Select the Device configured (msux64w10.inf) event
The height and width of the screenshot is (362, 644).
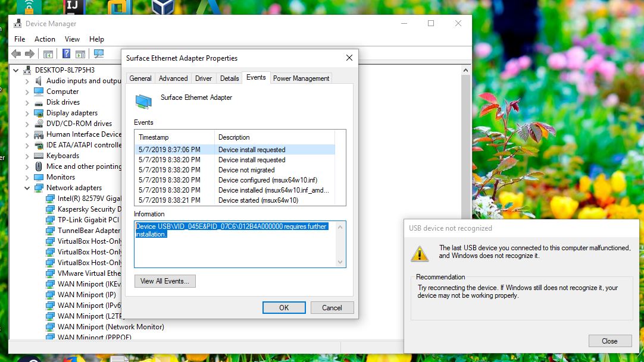tap(235, 180)
